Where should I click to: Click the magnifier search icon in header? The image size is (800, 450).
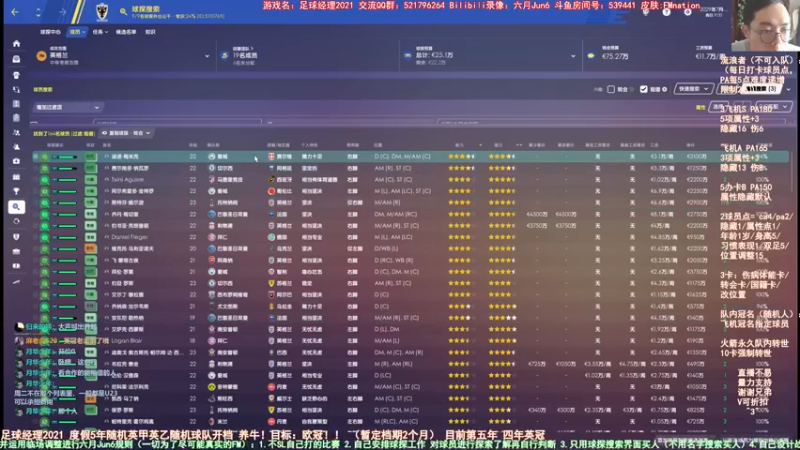click(x=123, y=11)
